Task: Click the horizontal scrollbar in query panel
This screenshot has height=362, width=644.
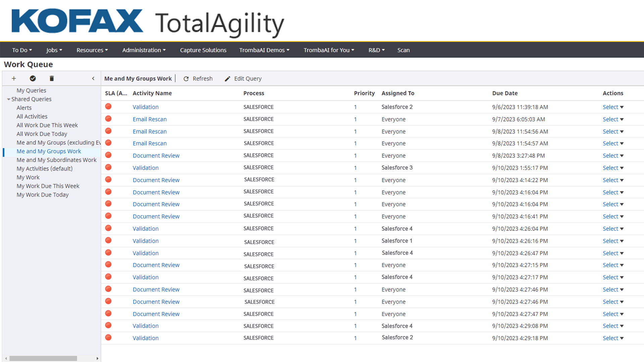Action: pos(43,358)
